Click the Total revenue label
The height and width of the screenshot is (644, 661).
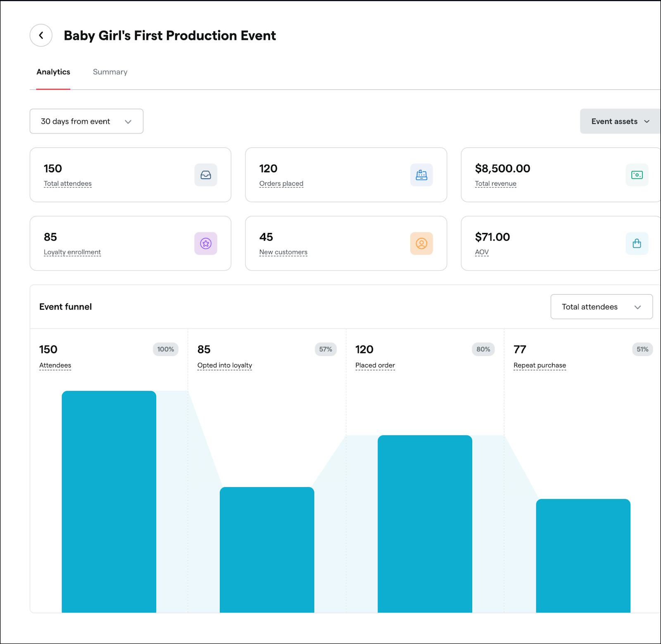click(x=496, y=184)
